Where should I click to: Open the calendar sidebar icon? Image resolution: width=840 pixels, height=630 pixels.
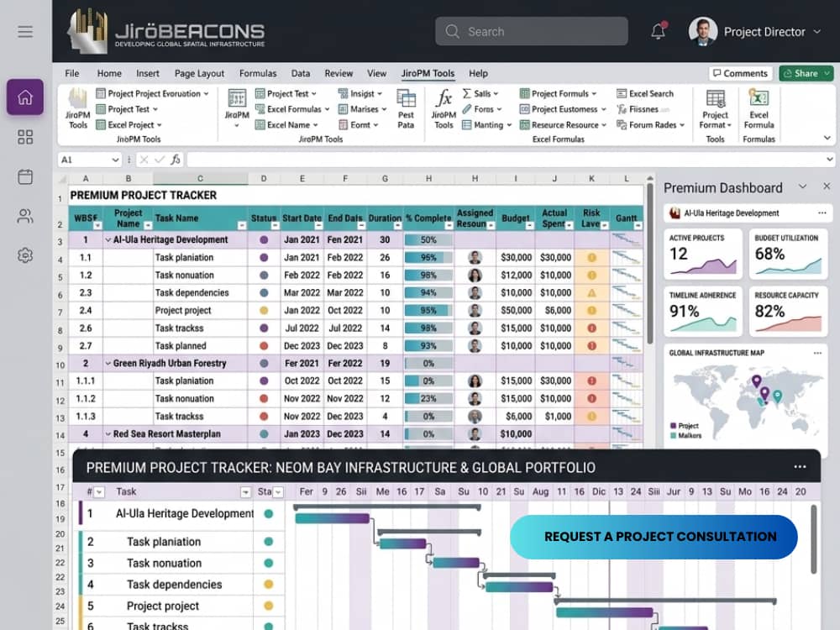point(25,176)
